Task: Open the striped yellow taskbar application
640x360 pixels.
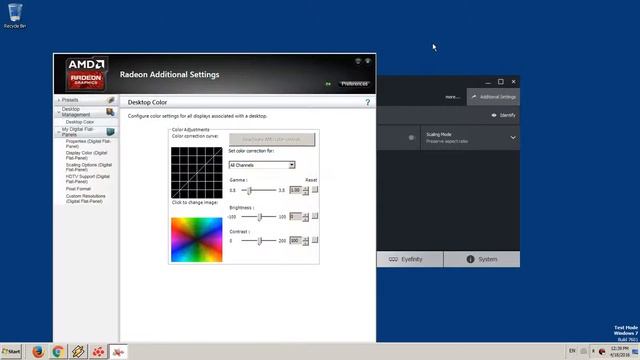Action: click(78, 351)
